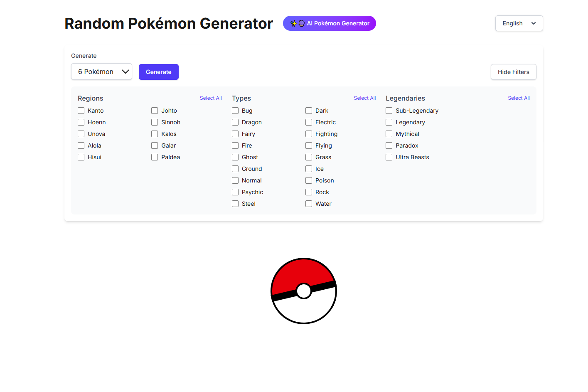Tick the Psychic type checkbox
The width and height of the screenshot is (588, 392).
click(235, 192)
